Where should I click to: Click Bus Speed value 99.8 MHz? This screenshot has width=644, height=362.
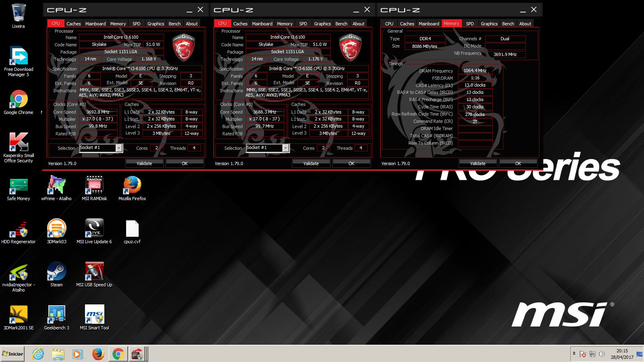[x=98, y=126]
